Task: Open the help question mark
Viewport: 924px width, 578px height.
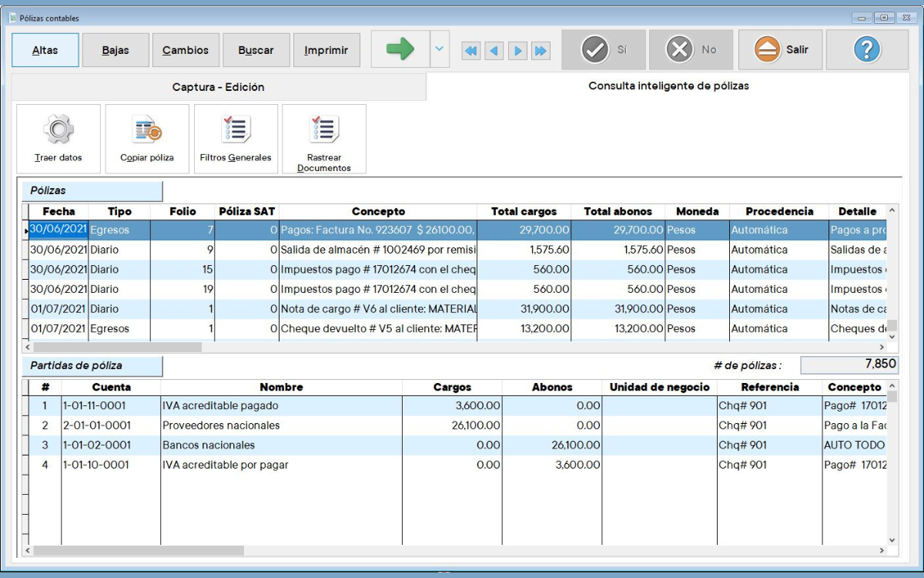Action: pos(867,50)
